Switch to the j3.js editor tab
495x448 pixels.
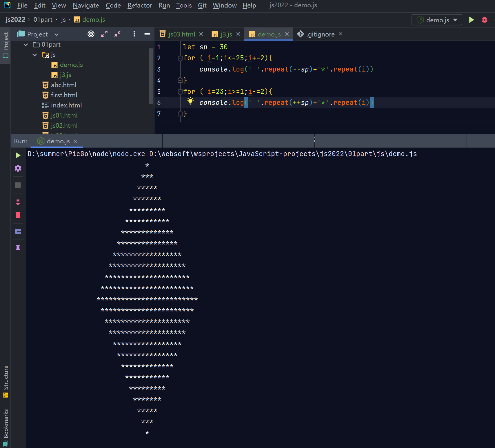tap(226, 34)
